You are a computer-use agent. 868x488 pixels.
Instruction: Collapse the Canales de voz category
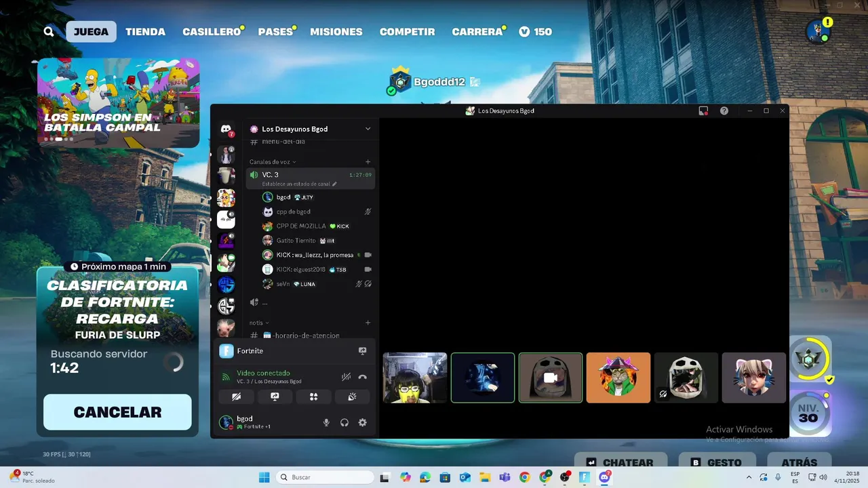click(273, 162)
